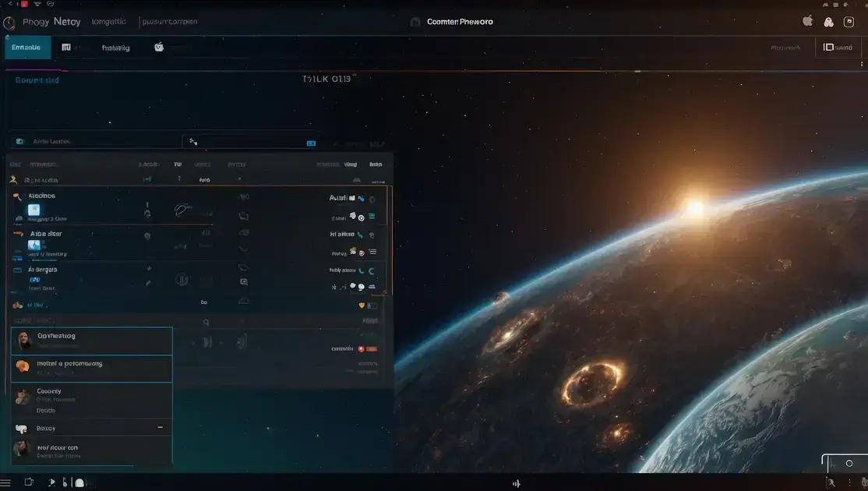Open the Apple icon tab in tab row
This screenshot has width=868, height=491.
[159, 47]
